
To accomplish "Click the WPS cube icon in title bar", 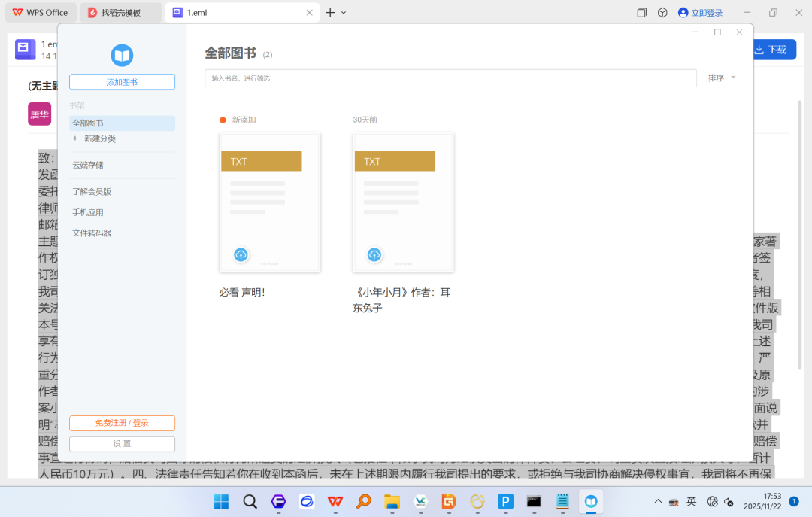I will (662, 13).
